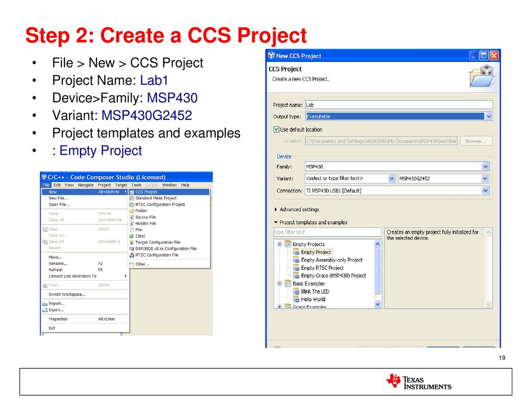
Task: Select Target Configuration File icon entry
Action: tap(132, 243)
